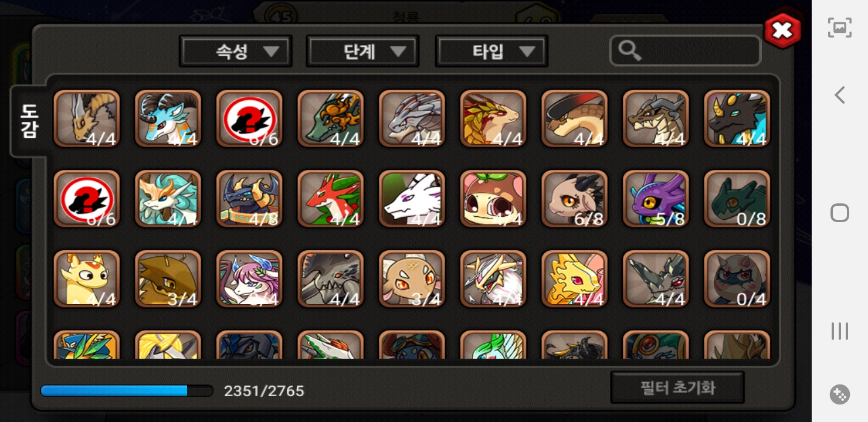
Task: Select the yellow baby dragon icon 4/4
Action: tap(87, 279)
